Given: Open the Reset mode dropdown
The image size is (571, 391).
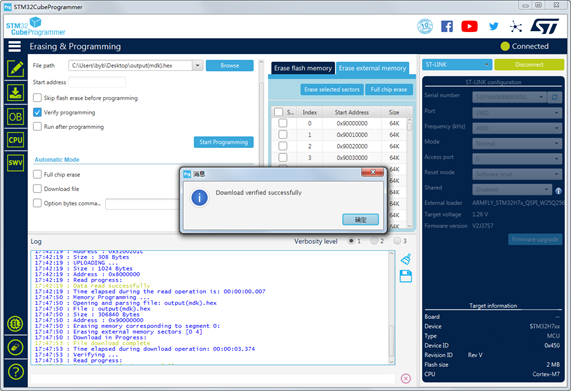Looking at the screenshot, I should point(517,174).
